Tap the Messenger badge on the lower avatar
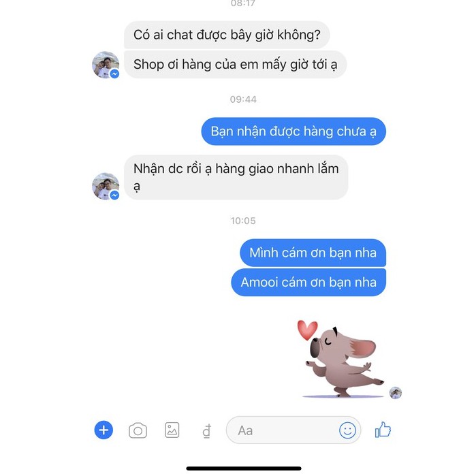 pyautogui.click(x=114, y=195)
